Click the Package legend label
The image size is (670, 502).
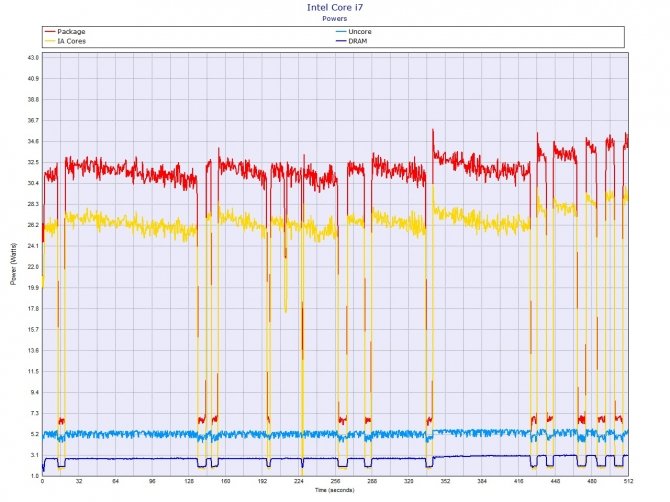(x=71, y=32)
